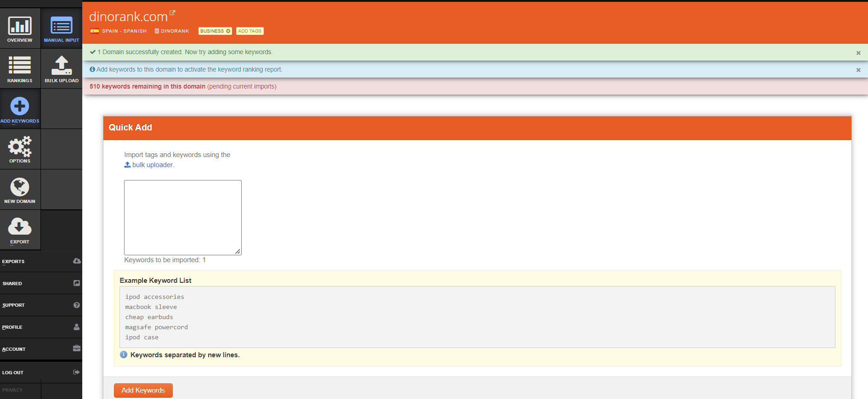Click 'ipod accessories' example keyword
This screenshot has height=399, width=868.
pyautogui.click(x=154, y=297)
